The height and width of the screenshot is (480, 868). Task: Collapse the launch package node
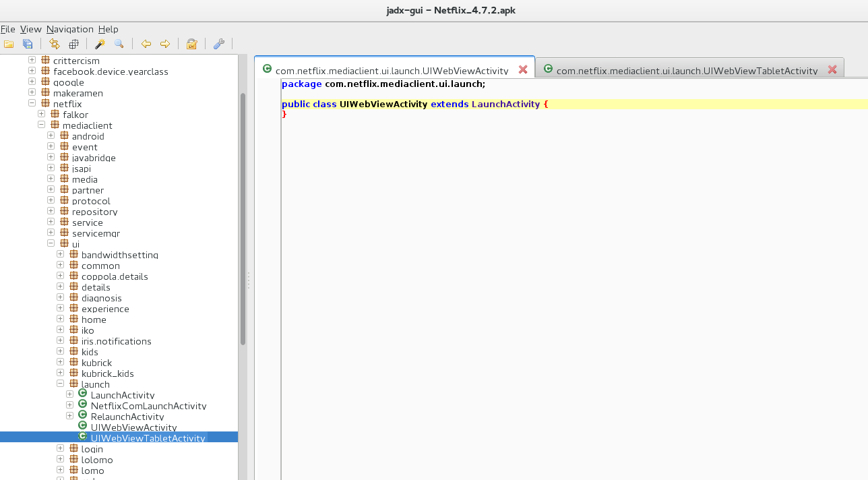[x=60, y=384]
